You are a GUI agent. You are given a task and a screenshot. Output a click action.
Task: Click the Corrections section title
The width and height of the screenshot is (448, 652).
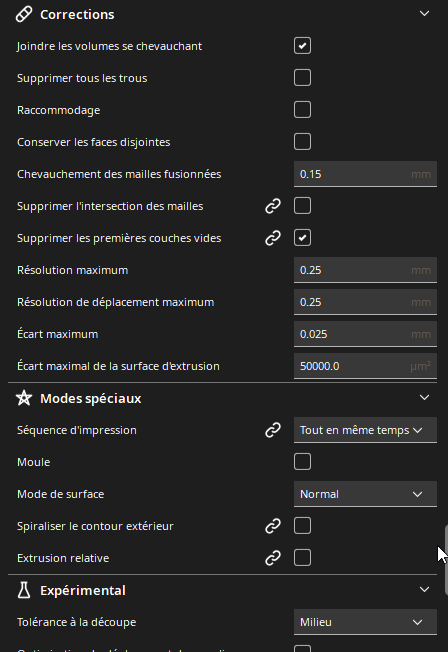pos(77,15)
